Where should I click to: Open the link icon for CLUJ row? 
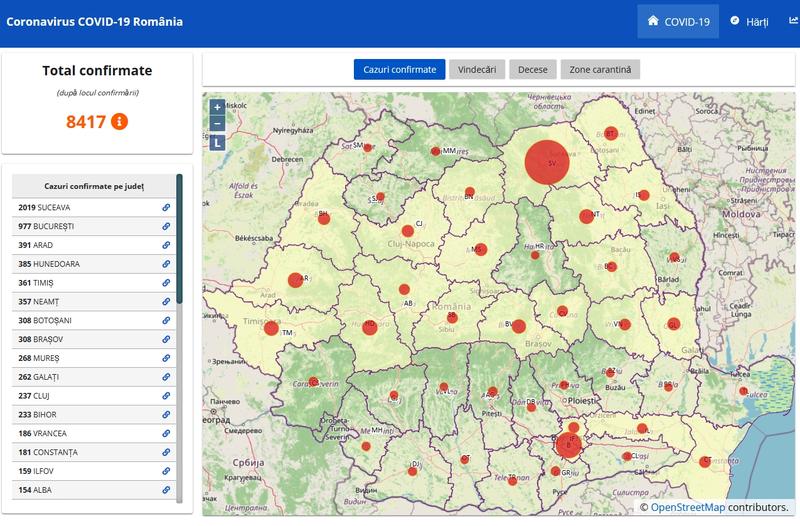[x=166, y=396]
